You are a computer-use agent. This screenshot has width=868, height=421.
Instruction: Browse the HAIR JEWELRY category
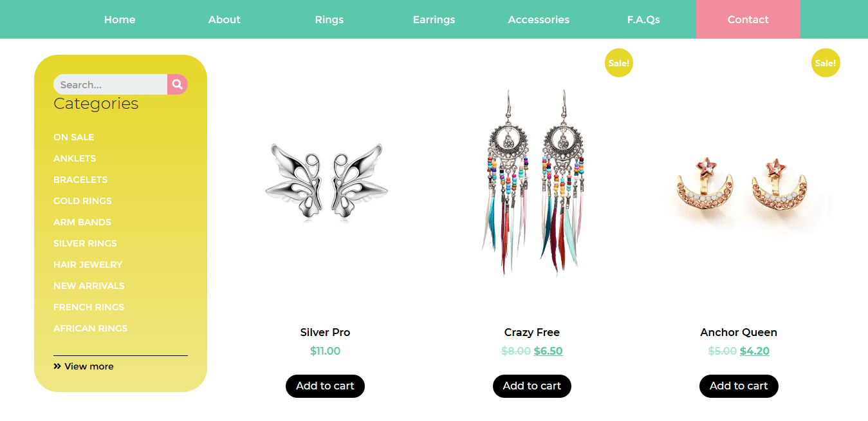pyautogui.click(x=88, y=265)
